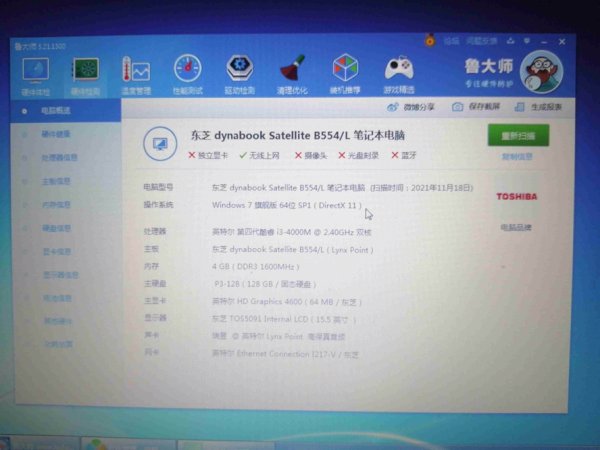Select 硬盘信息 in the sidebar
The width and height of the screenshot is (600, 450).
pyautogui.click(x=57, y=228)
